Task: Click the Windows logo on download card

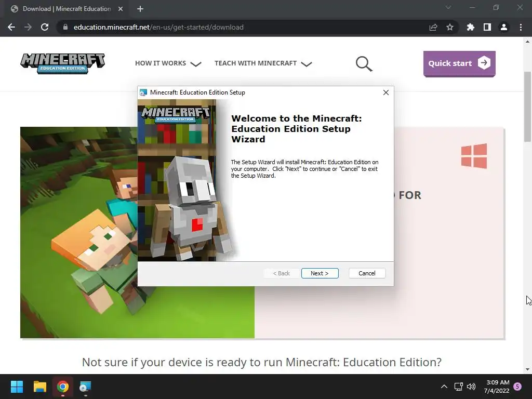Action: (x=474, y=156)
